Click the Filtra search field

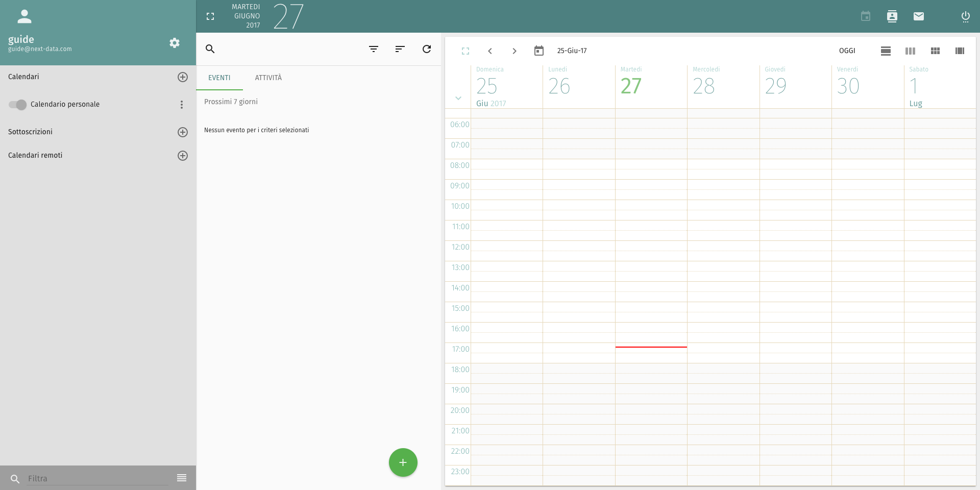97,478
